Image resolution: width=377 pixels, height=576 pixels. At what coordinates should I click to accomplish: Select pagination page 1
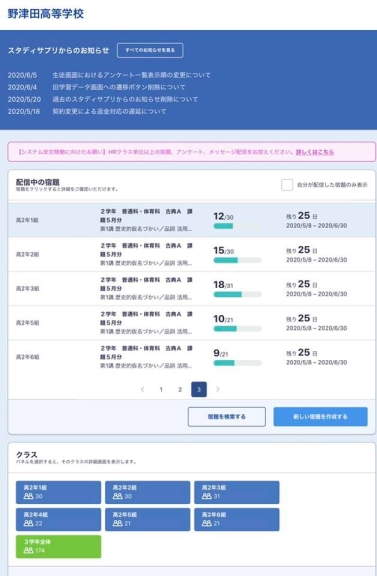pyautogui.click(x=161, y=389)
